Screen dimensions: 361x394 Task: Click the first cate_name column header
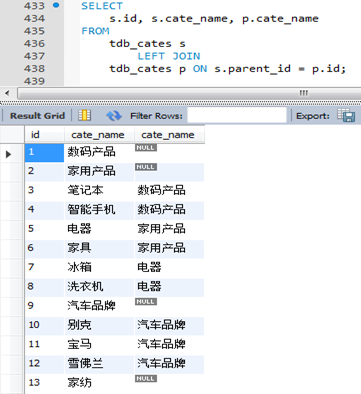point(99,135)
